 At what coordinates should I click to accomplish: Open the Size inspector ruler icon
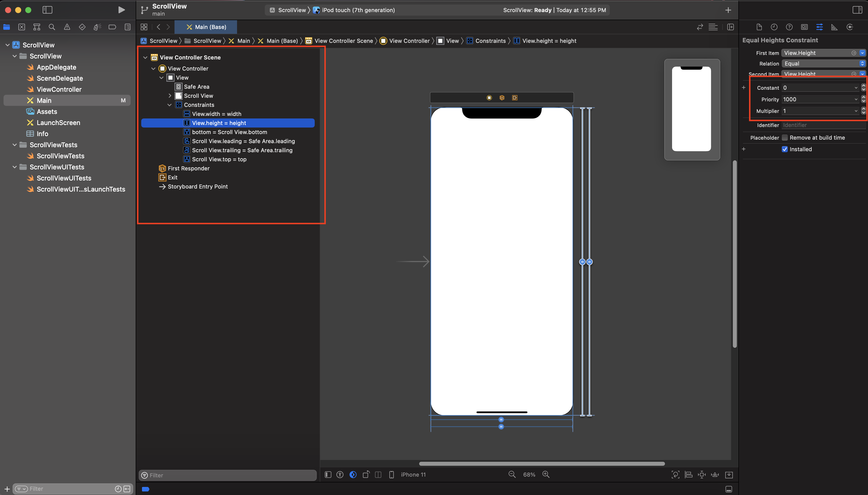(834, 27)
